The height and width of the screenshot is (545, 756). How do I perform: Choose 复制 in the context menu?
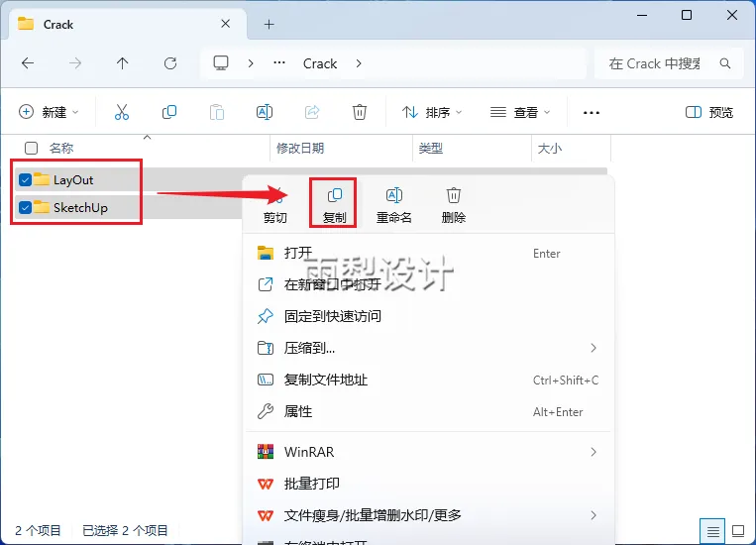pos(334,204)
